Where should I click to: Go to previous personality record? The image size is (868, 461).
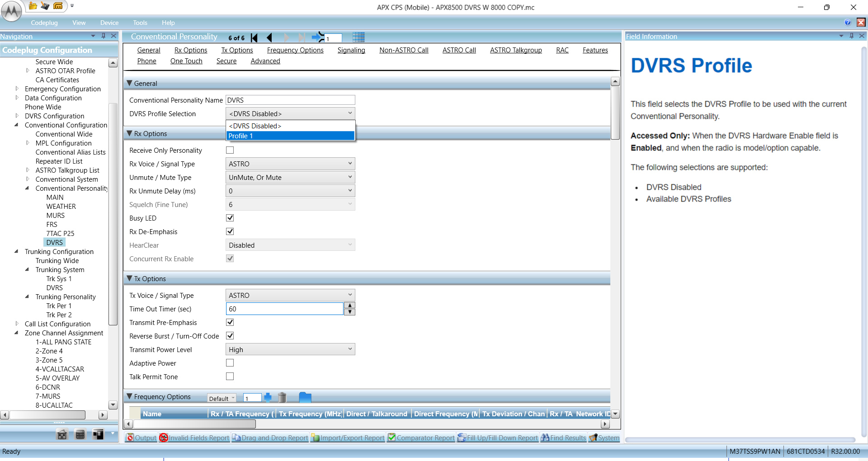[269, 38]
